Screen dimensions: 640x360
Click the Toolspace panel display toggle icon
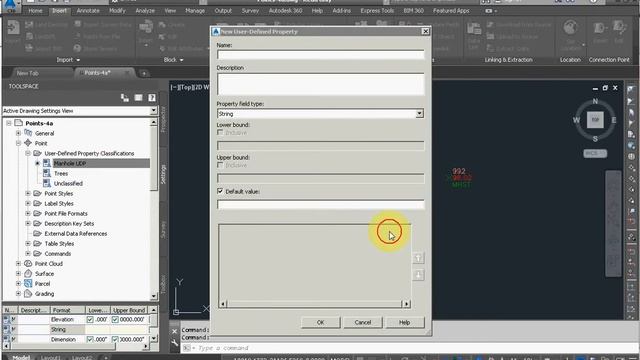tap(138, 98)
